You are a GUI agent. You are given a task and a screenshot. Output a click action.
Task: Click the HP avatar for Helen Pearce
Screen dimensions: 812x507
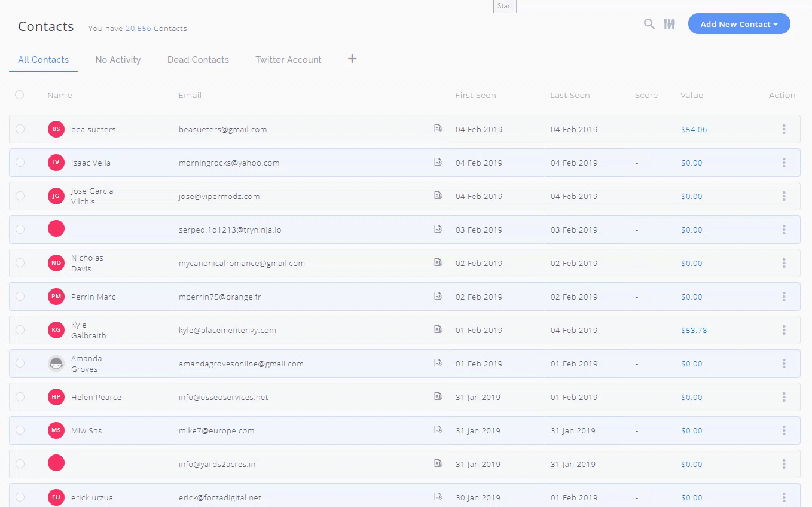coord(56,397)
